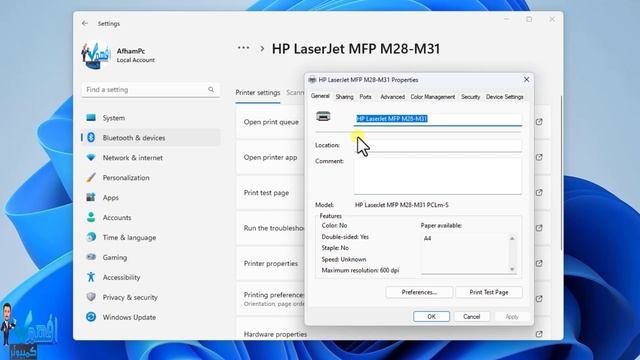This screenshot has width=640, height=360.
Task: Open the Advanced tab
Action: coord(392,97)
